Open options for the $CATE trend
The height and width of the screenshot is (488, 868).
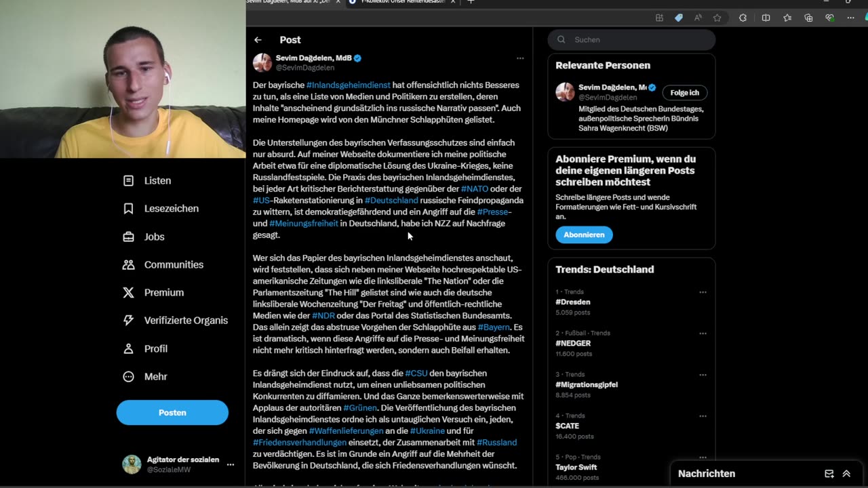tap(703, 416)
